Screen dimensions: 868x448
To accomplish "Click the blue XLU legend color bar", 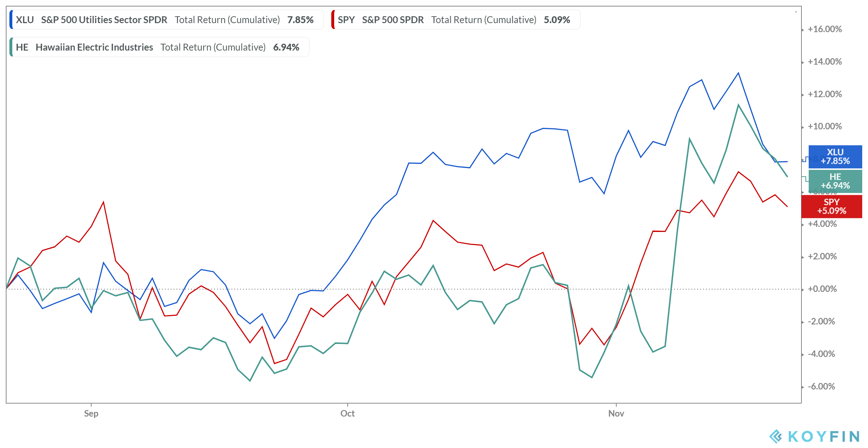I will point(11,20).
